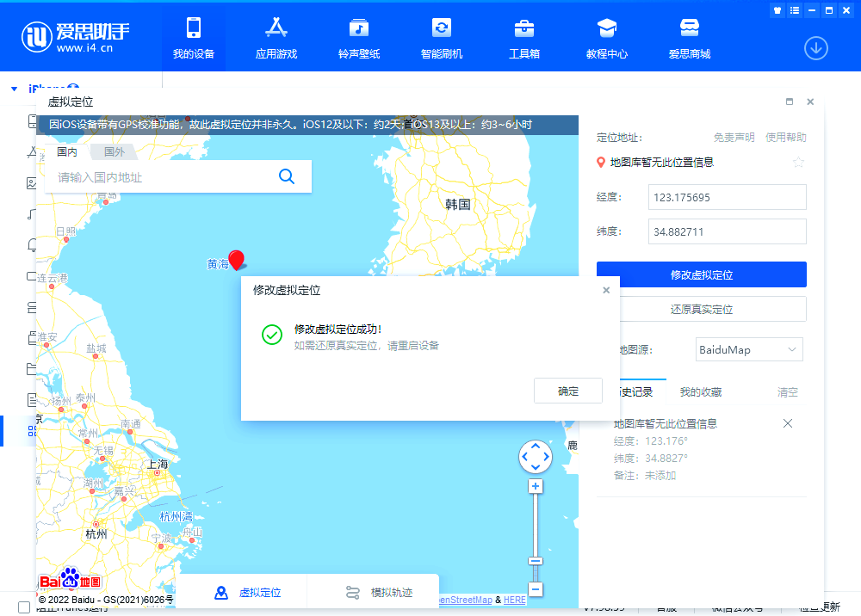Click the map search magnifier icon
The width and height of the screenshot is (861, 616).
pyautogui.click(x=287, y=177)
